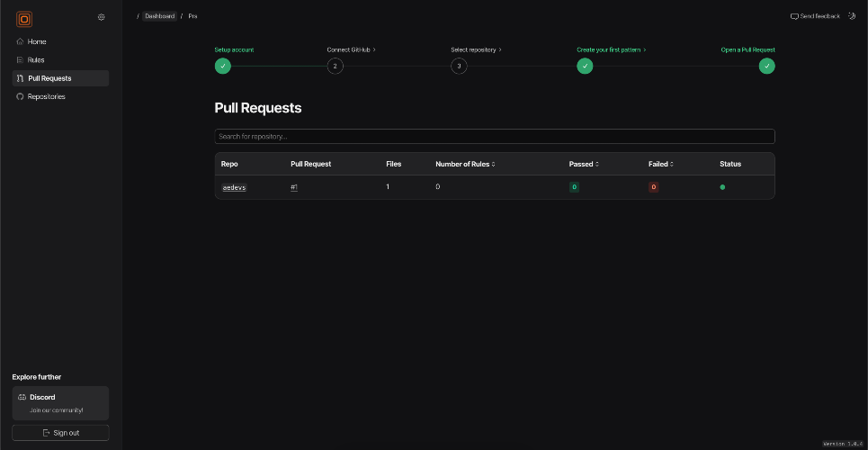868x450 pixels.
Task: Click the Pull Requests page heading
Action: [x=258, y=108]
